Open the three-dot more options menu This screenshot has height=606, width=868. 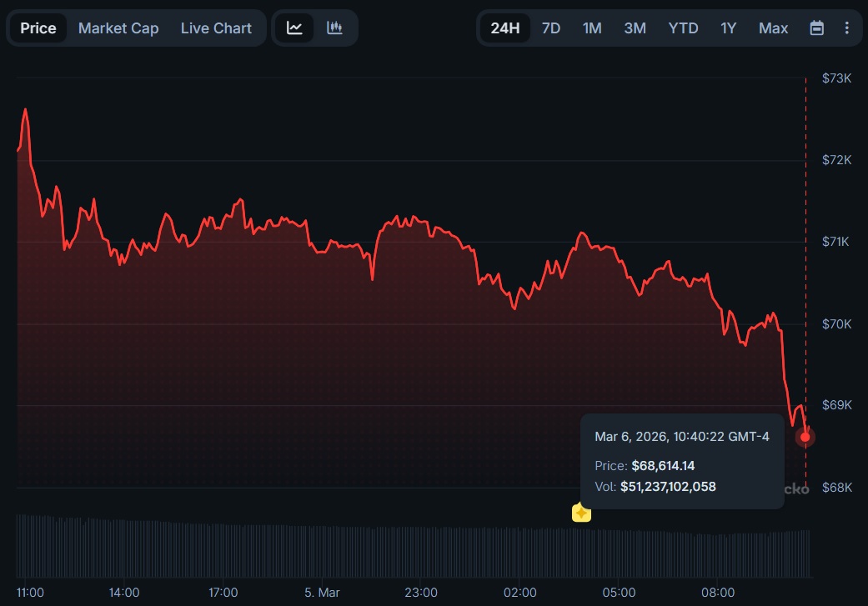click(846, 28)
